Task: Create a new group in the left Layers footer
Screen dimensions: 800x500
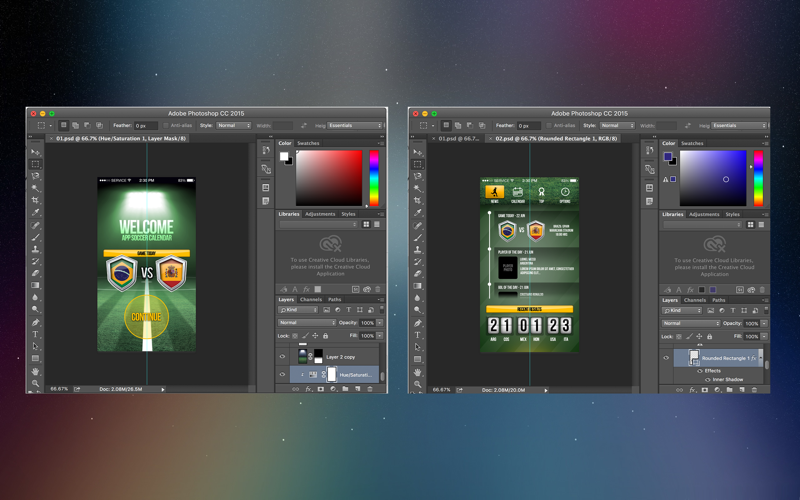Action: click(x=345, y=389)
